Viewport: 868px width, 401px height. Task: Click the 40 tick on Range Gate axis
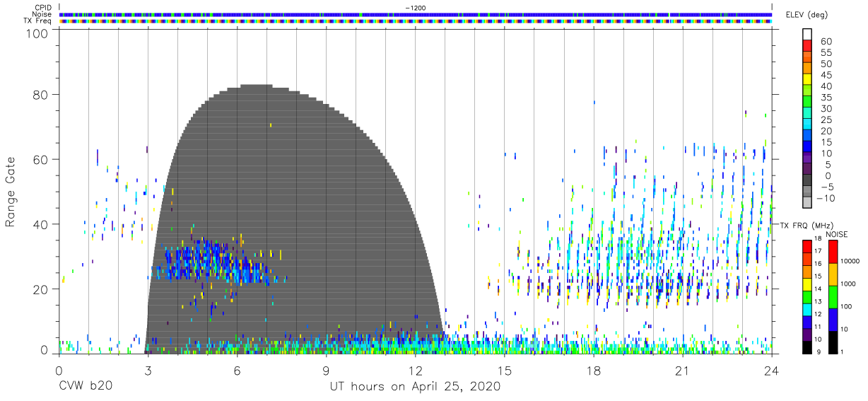pos(40,224)
